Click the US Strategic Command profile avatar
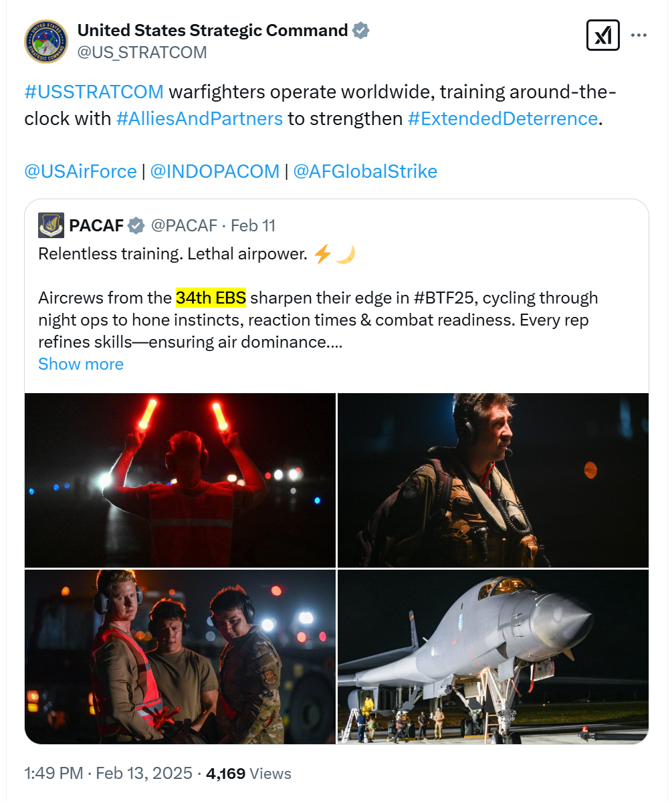672x801 pixels. coord(46,41)
